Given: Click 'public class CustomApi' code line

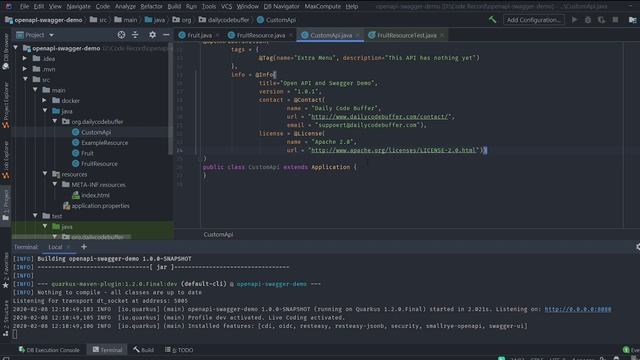Looking at the screenshot, I should tap(280, 167).
